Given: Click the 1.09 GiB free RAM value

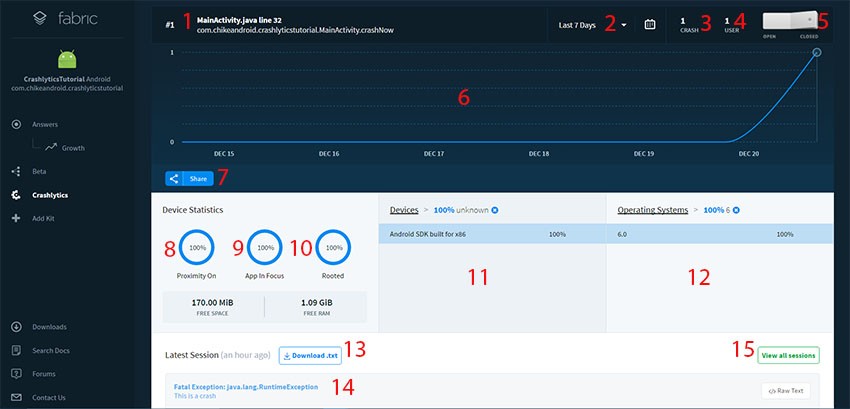Looking at the screenshot, I should tap(317, 302).
